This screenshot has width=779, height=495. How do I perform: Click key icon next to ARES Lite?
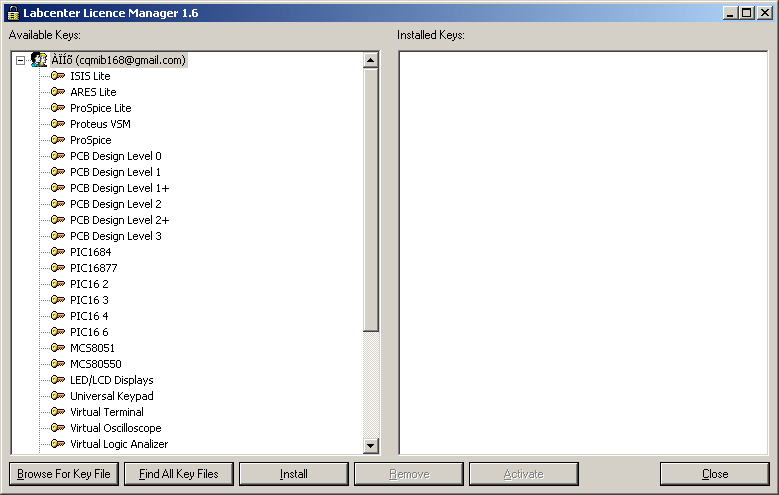(x=58, y=92)
